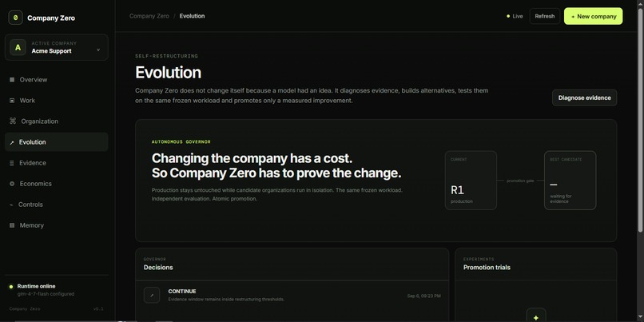644x322 pixels.
Task: Click the Controls sidebar icon
Action: [11, 205]
